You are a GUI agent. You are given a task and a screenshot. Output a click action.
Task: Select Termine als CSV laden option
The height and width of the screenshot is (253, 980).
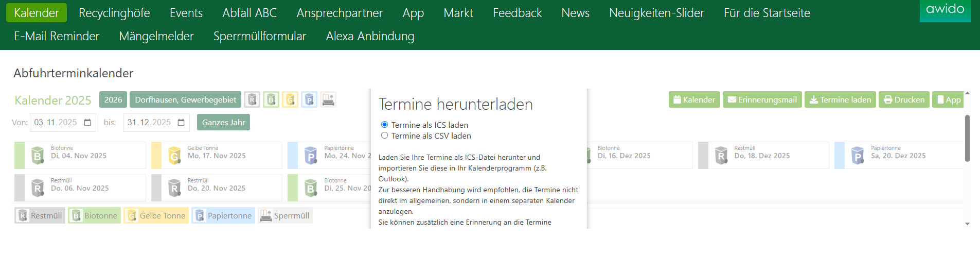(384, 136)
